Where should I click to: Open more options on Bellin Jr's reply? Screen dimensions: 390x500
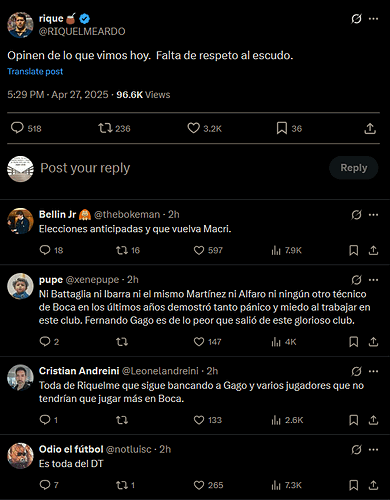click(373, 215)
